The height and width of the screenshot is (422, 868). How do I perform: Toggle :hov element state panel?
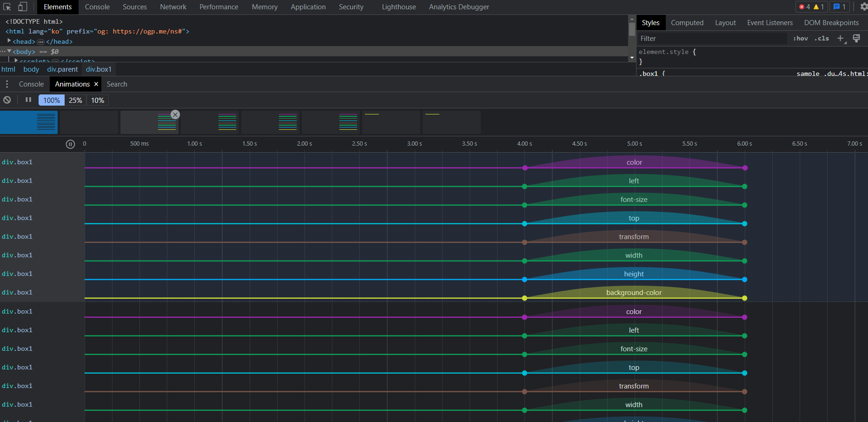[801, 39]
